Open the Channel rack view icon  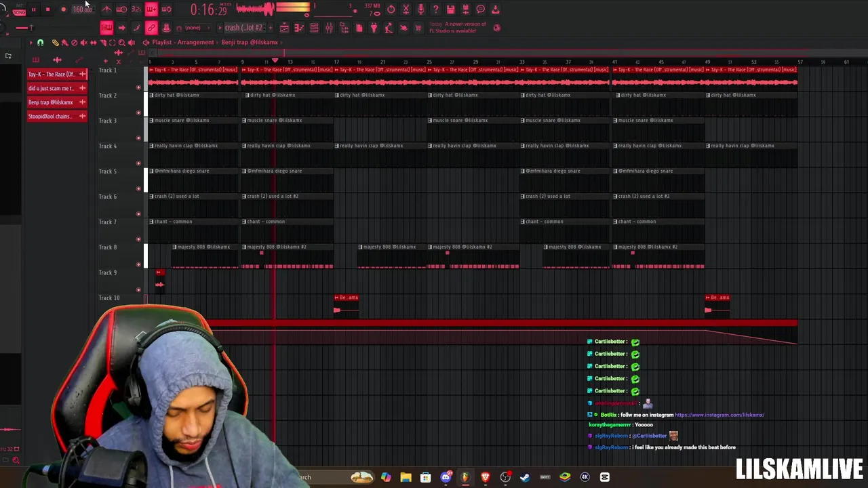[x=314, y=28]
